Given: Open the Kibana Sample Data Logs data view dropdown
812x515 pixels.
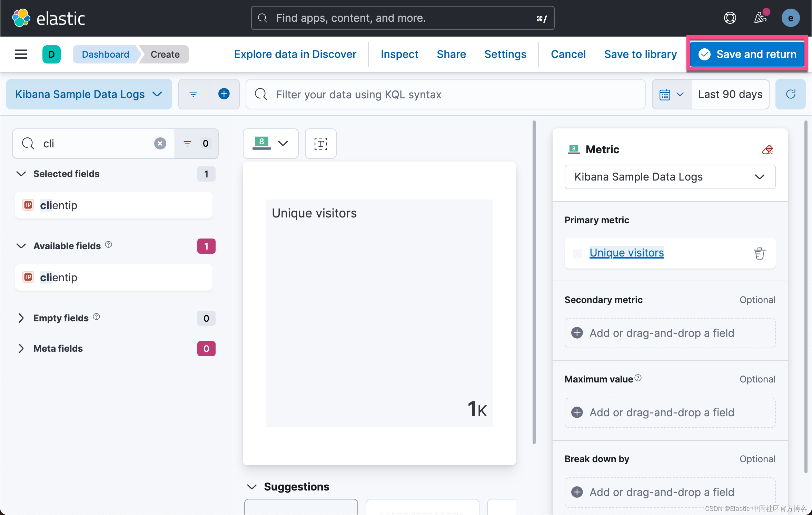Looking at the screenshot, I should [89, 94].
